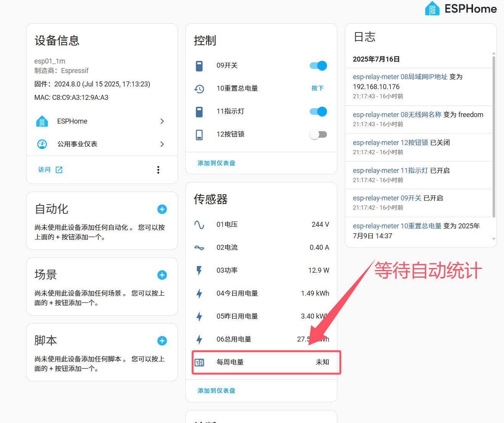Click the plus icon in the 自动化 card
Screen dimensions: 504x423
162,209
